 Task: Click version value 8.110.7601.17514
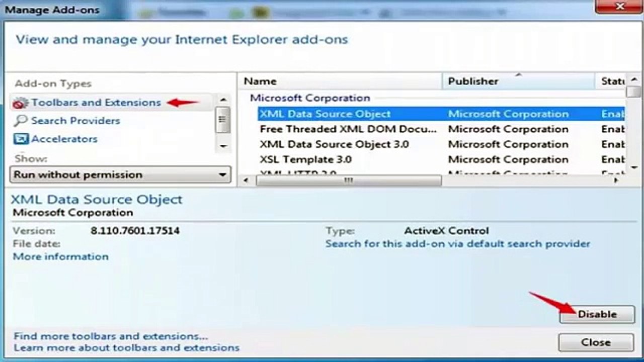135,231
